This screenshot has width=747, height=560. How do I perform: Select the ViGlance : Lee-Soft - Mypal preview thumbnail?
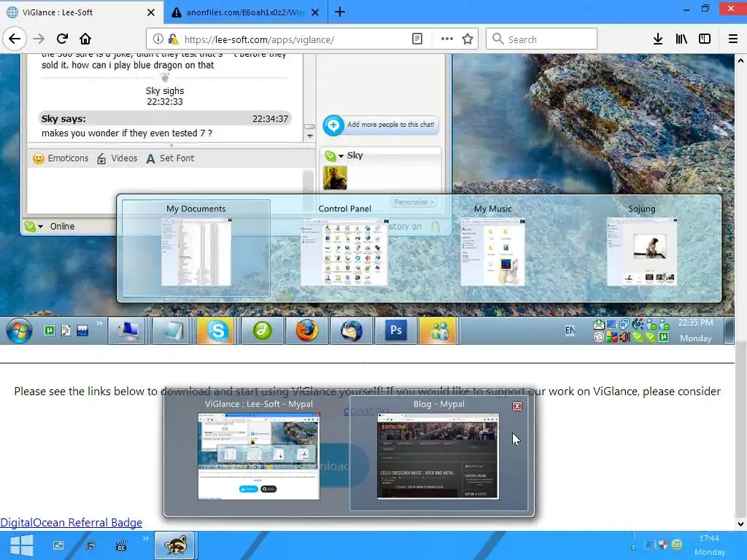(259, 456)
